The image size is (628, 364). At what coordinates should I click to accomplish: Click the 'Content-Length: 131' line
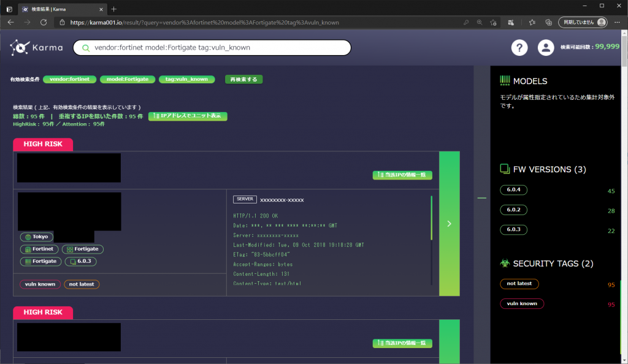[x=261, y=274]
